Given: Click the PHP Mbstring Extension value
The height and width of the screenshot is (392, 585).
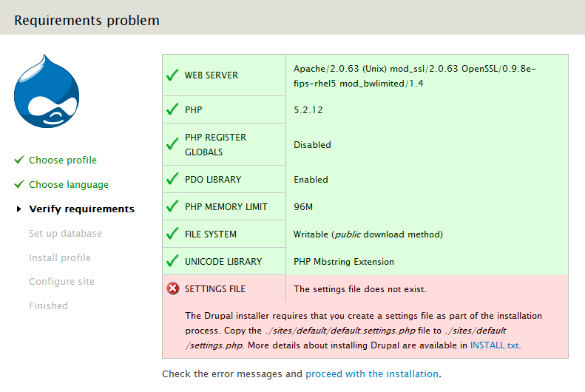Looking at the screenshot, I should [344, 262].
